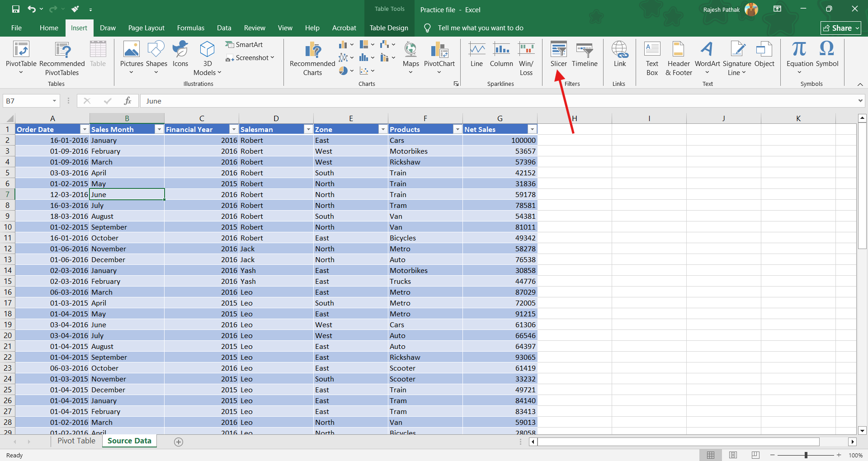
Task: Expand the Zone column filter dropdown
Action: tap(383, 129)
